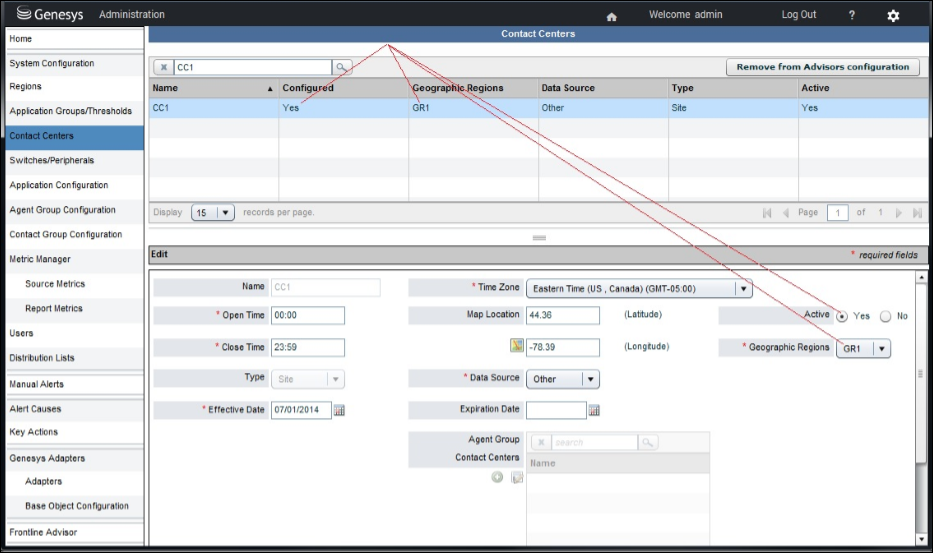
Task: Select the Active Yes radio button
Action: 842,316
